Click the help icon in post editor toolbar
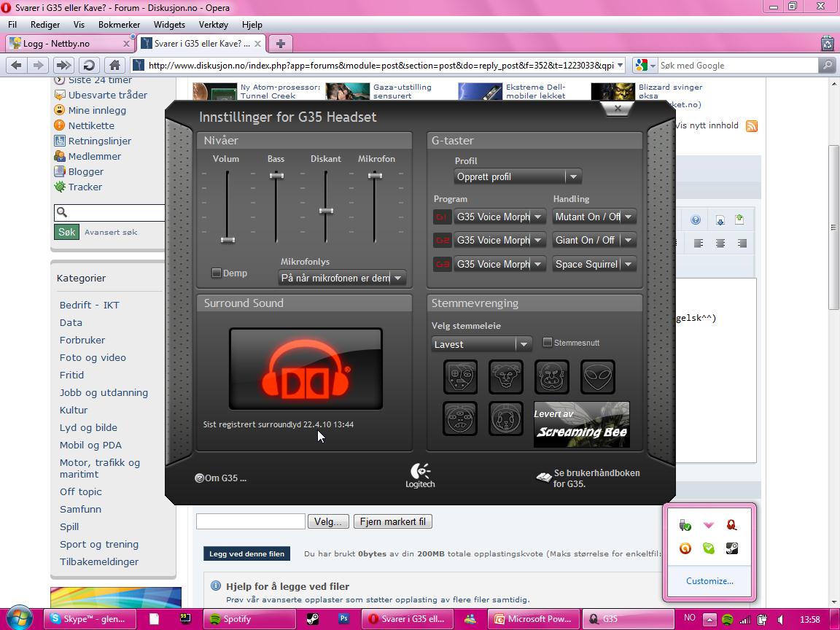The width and height of the screenshot is (840, 630). pos(696,219)
